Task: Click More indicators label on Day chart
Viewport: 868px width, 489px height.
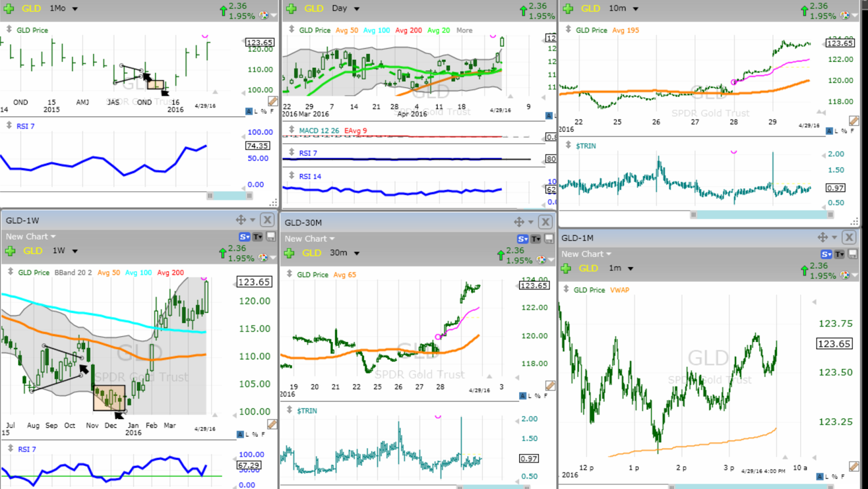Action: point(464,30)
